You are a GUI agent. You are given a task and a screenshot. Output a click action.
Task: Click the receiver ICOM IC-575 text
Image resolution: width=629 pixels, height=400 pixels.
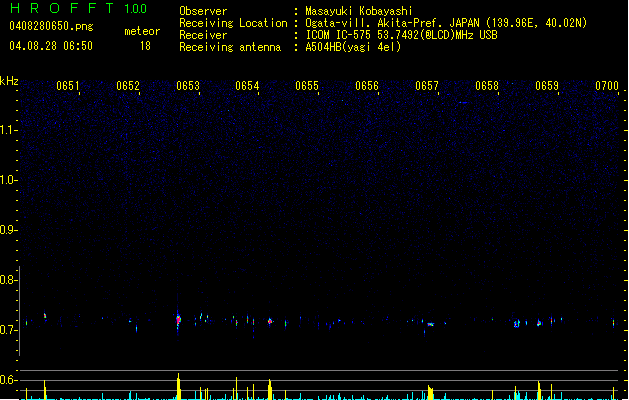pos(401,35)
